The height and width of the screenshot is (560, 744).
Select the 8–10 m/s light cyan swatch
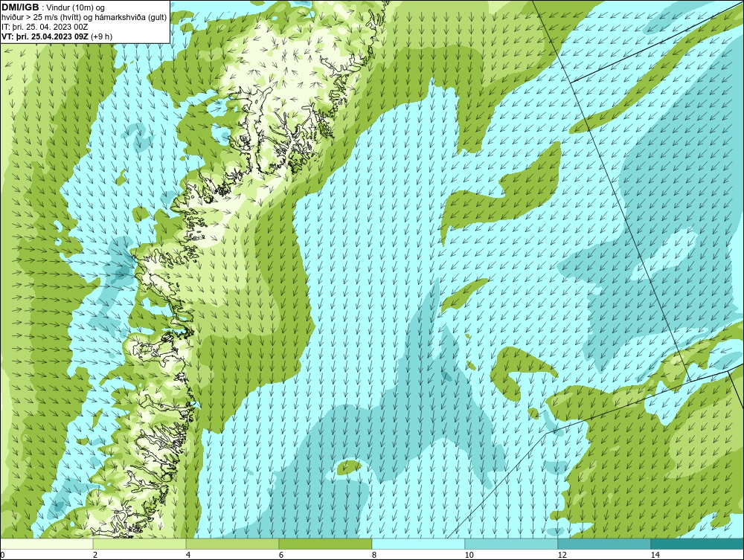coord(418,544)
